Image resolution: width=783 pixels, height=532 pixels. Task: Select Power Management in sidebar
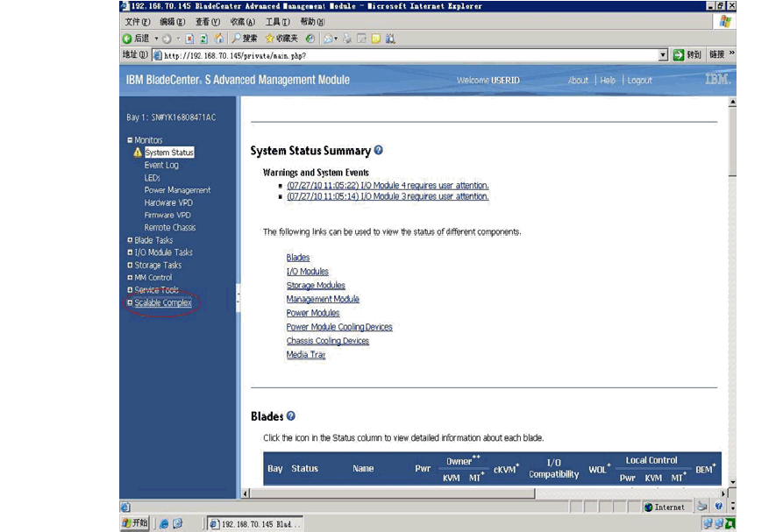(x=177, y=190)
